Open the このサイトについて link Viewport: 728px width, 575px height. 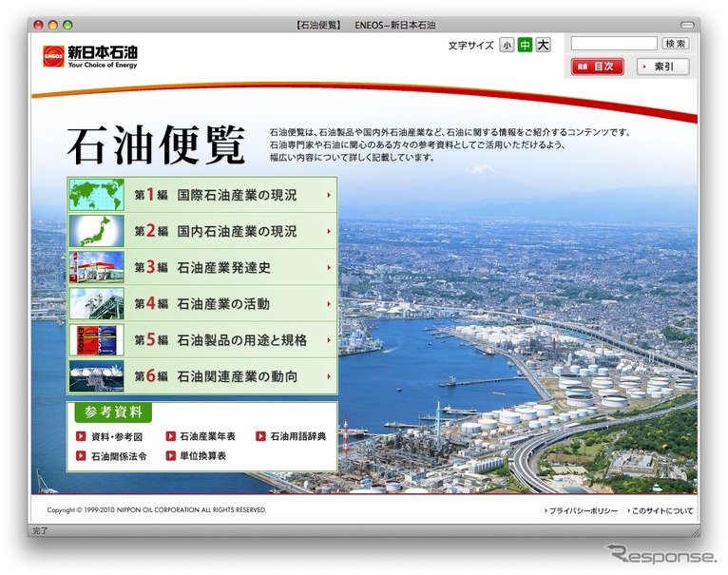click(x=661, y=511)
